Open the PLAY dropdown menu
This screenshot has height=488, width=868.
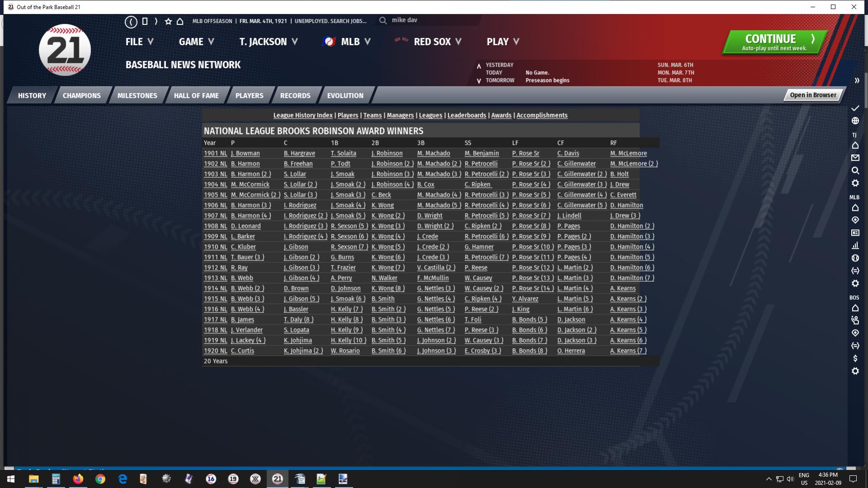pos(503,42)
